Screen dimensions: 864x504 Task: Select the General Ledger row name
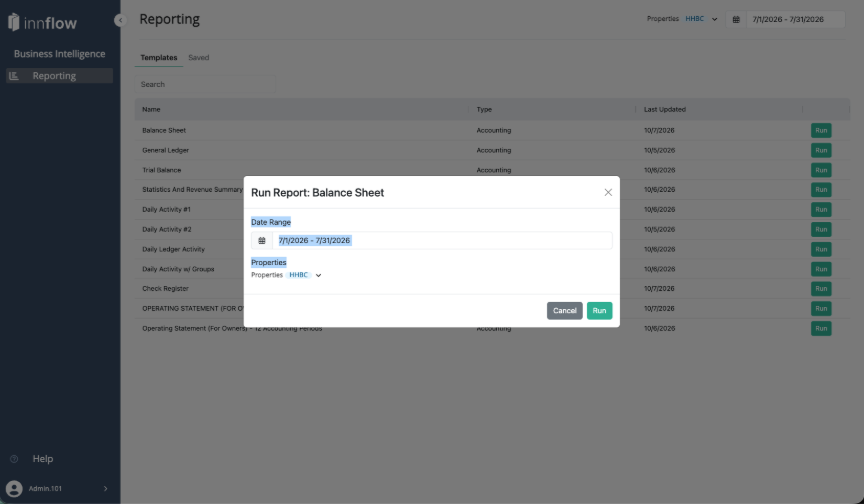tap(165, 150)
